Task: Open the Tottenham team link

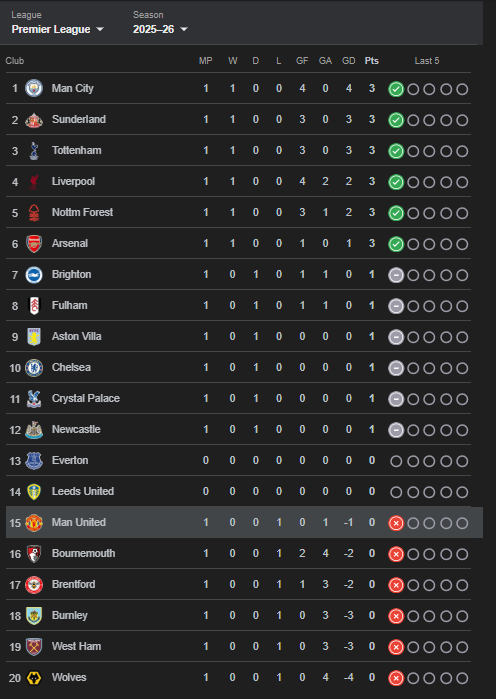Action: [x=77, y=150]
